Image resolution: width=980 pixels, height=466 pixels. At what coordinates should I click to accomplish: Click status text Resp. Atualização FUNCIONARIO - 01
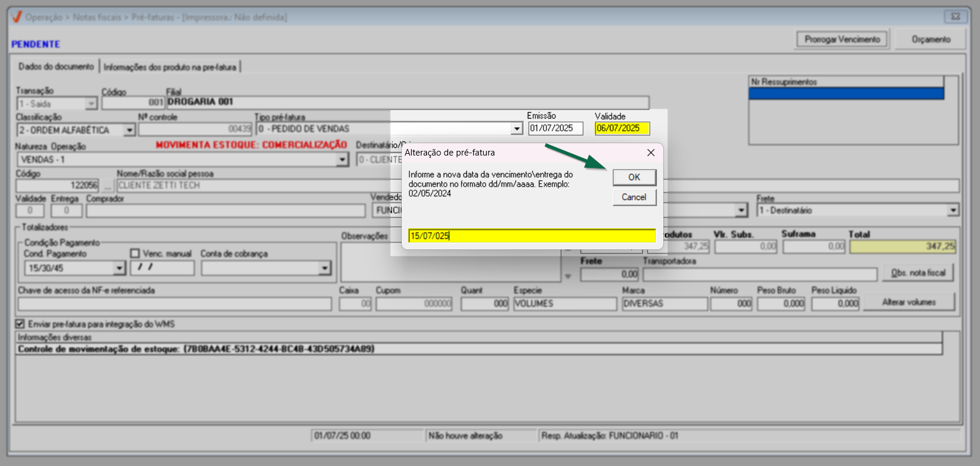609,435
